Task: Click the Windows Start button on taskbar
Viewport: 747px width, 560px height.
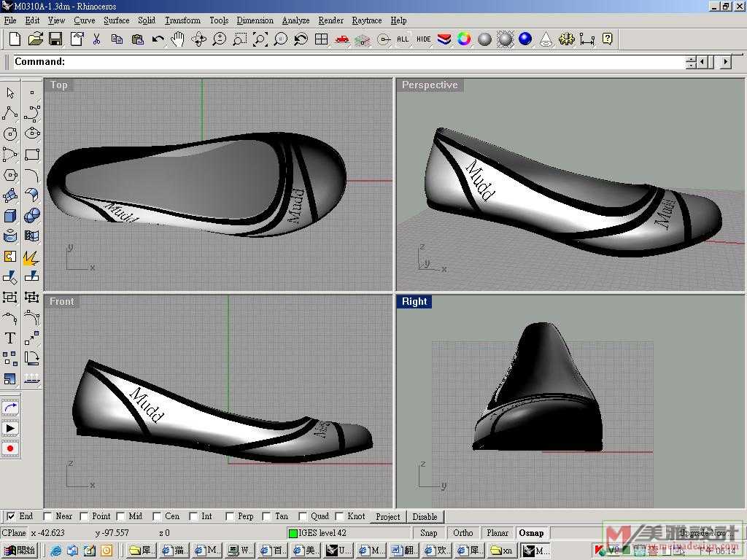Action: [x=20, y=551]
